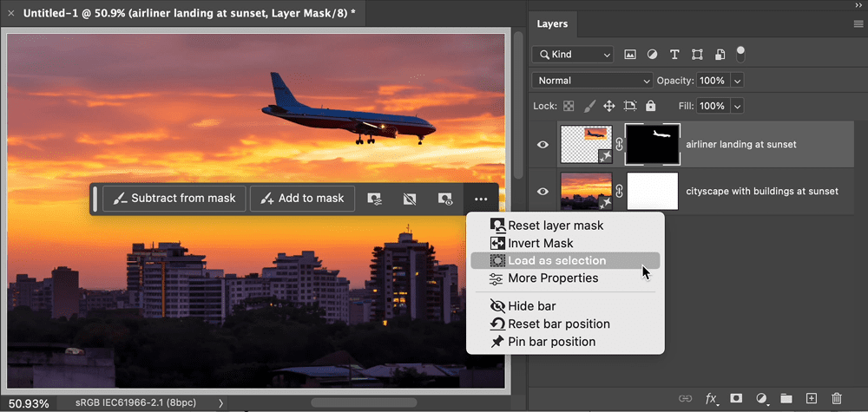Open the Opacity slider arrow
The width and height of the screenshot is (868, 412).
click(x=737, y=81)
